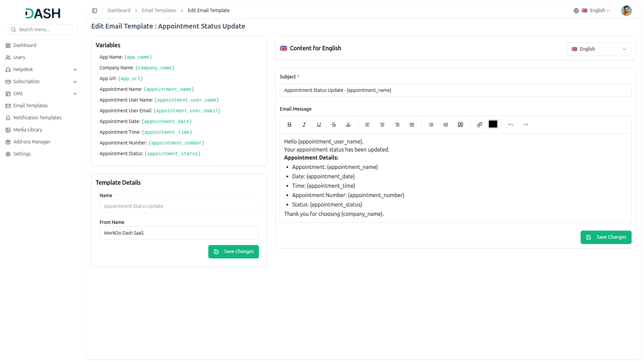The width and height of the screenshot is (644, 362).
Task: Insert numbered list icon
Action: tap(446, 125)
